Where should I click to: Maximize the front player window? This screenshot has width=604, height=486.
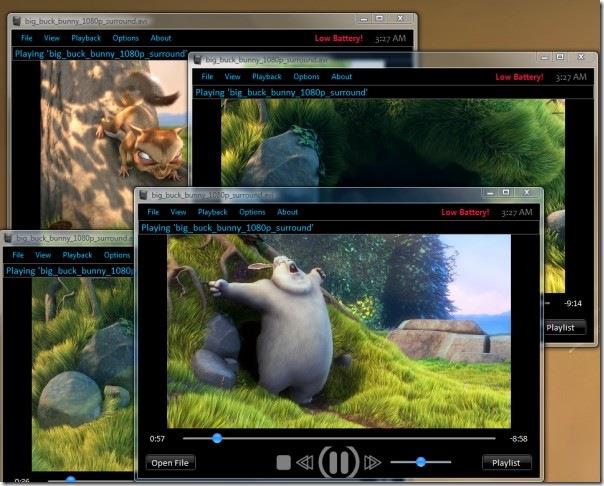pos(506,192)
